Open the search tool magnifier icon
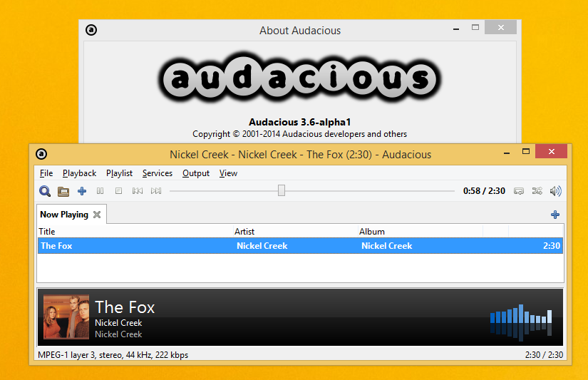 45,191
